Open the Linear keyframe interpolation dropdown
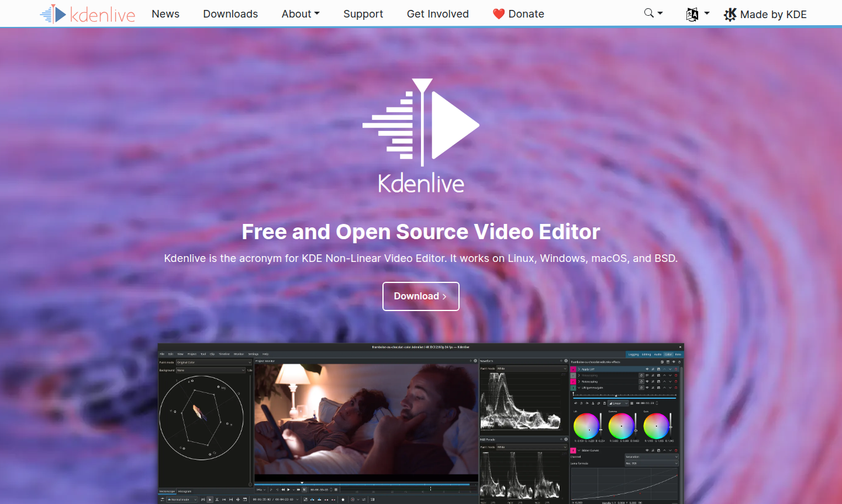The image size is (842, 504). click(618, 403)
